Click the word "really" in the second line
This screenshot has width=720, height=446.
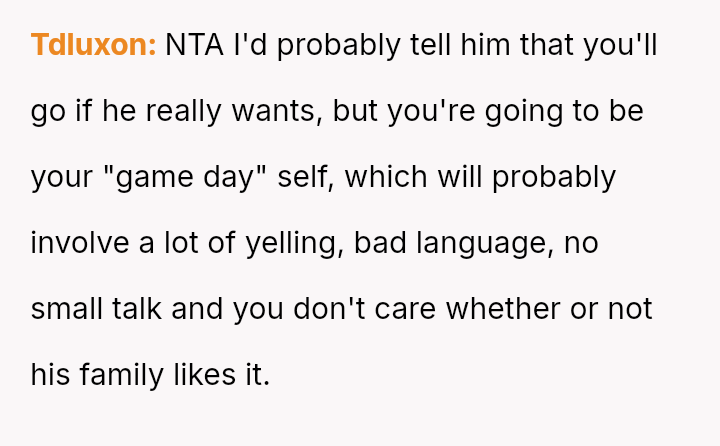pyautogui.click(x=184, y=112)
